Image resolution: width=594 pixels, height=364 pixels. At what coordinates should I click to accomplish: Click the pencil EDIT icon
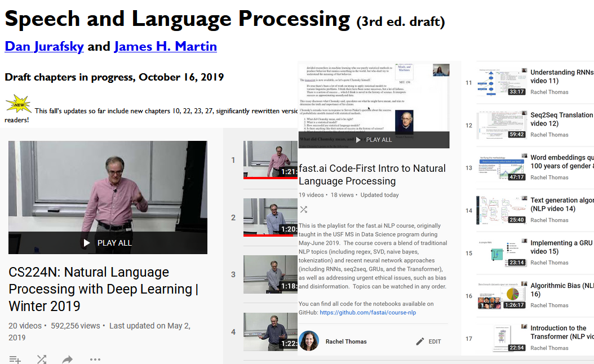tap(420, 341)
